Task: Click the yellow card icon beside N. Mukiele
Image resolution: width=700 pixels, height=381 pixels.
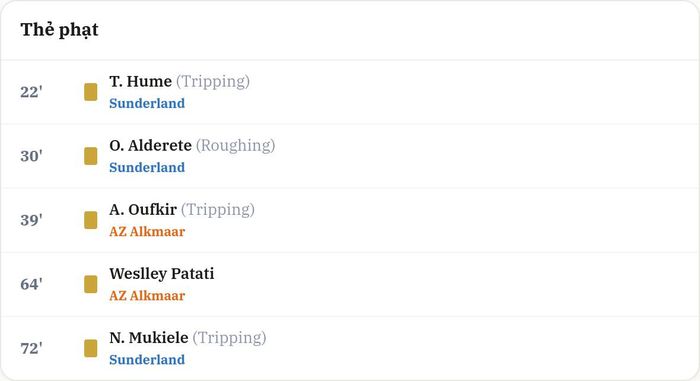Action: point(91,348)
